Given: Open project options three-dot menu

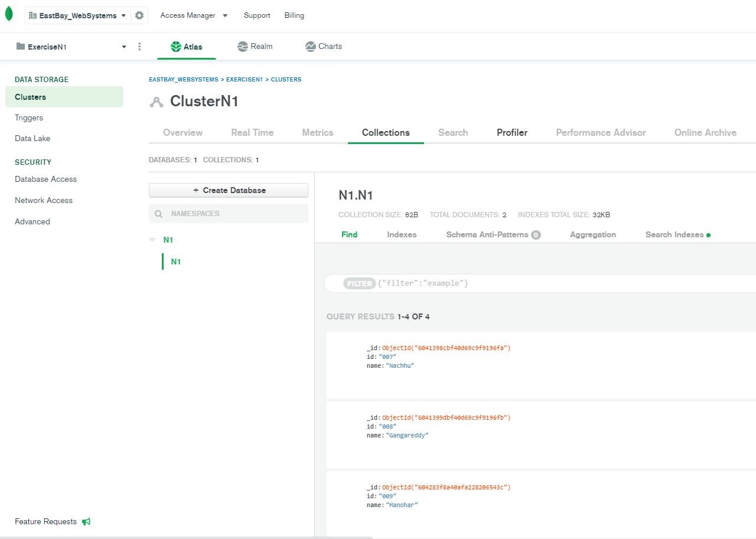Looking at the screenshot, I should pos(139,47).
